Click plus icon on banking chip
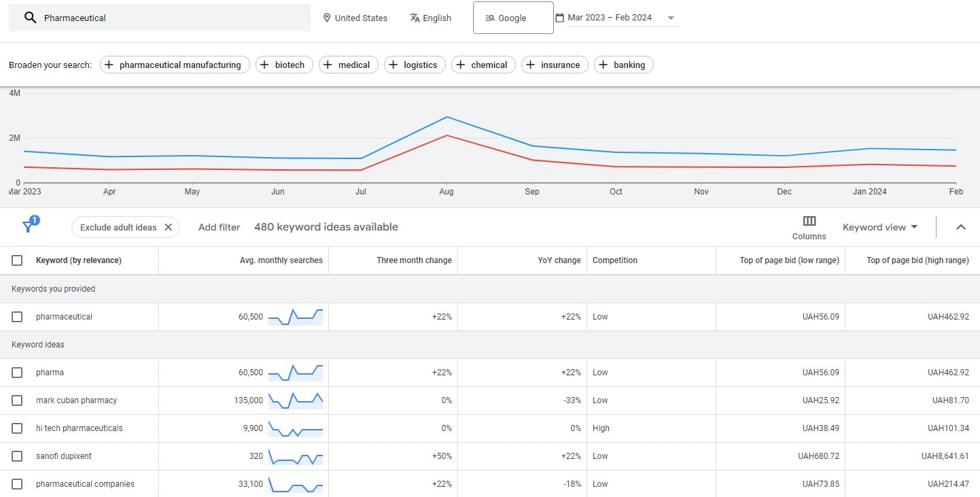980x497 pixels. [x=603, y=65]
